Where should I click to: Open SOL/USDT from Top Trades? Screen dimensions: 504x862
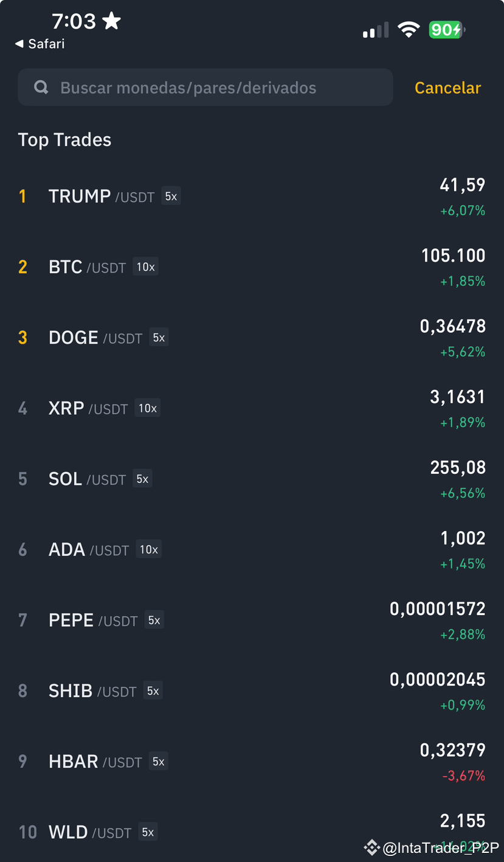tap(252, 479)
